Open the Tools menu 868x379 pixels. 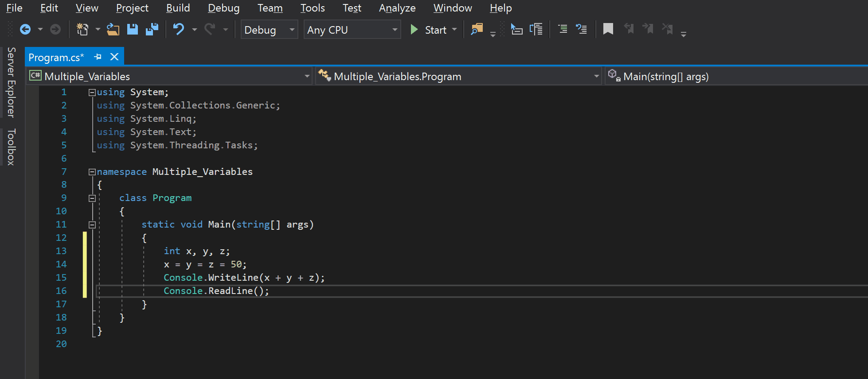(x=313, y=8)
